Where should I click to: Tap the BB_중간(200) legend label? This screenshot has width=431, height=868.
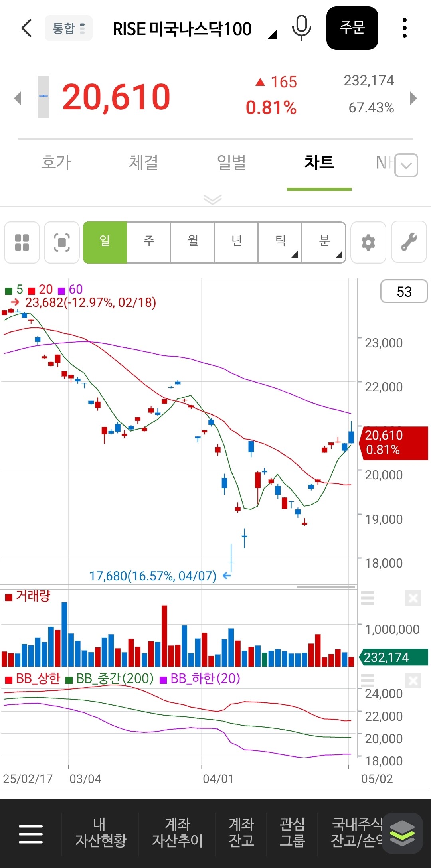(110, 678)
